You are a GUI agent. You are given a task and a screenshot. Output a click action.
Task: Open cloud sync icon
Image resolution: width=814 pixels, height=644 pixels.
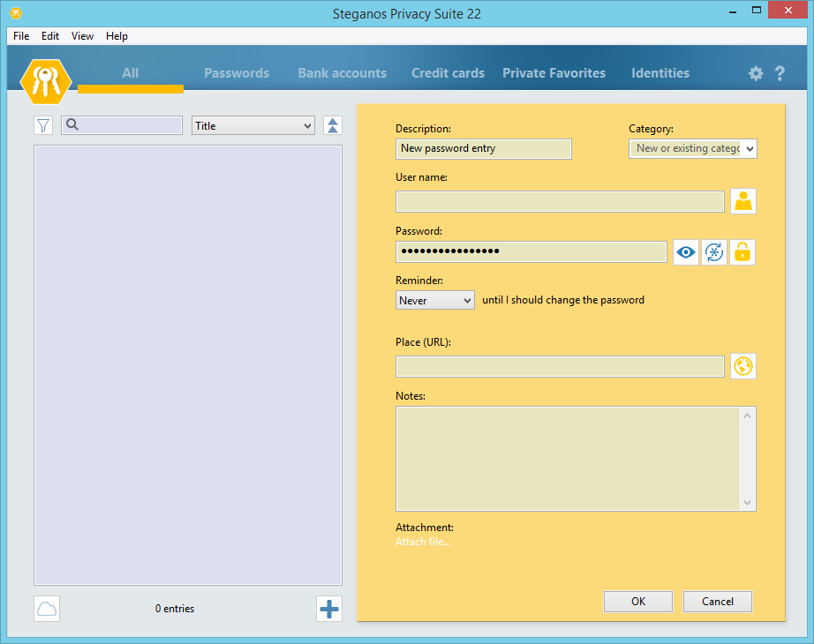(47, 609)
